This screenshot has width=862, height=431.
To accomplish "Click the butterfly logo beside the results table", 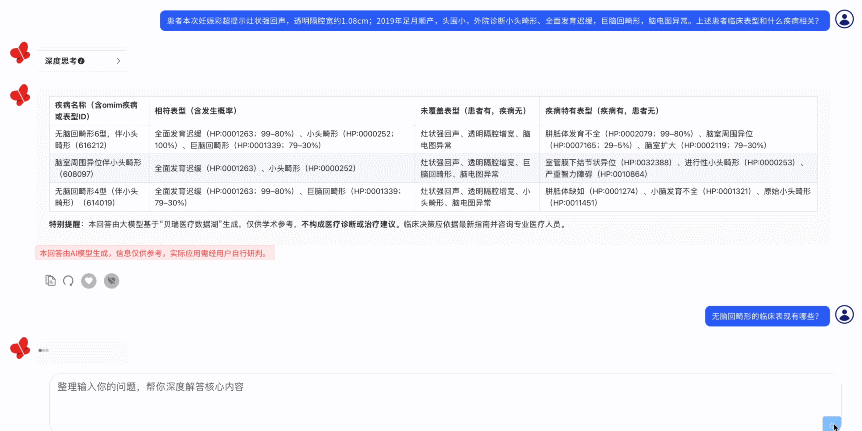I will pos(20,95).
